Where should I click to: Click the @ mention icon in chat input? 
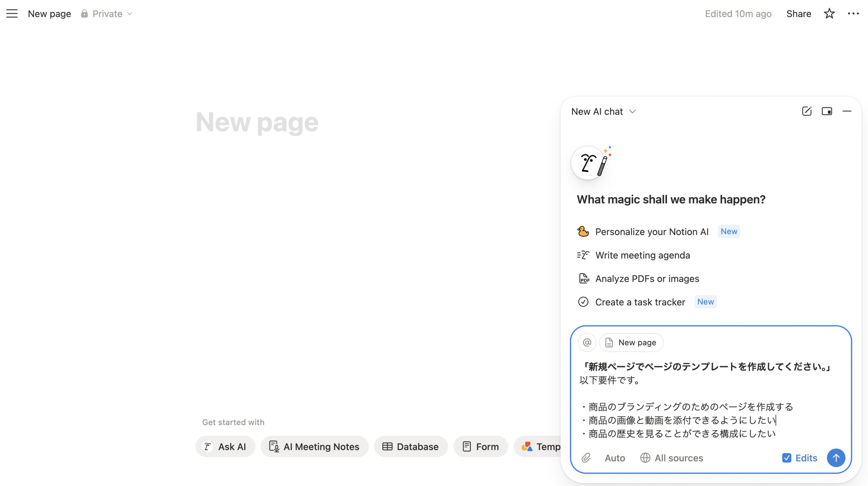[x=587, y=342]
